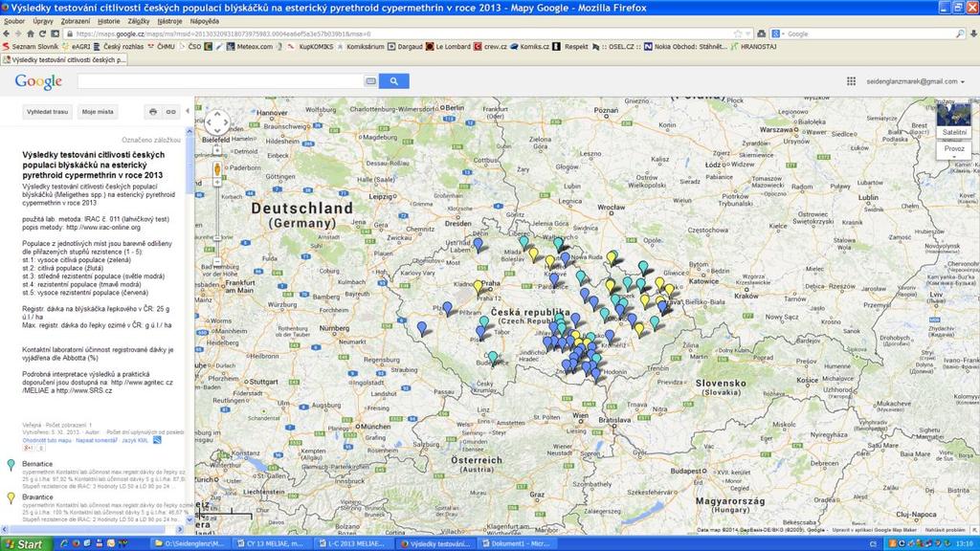Click the teal marker near České Budějovice
Screen dimensions: 980x551
point(493,358)
